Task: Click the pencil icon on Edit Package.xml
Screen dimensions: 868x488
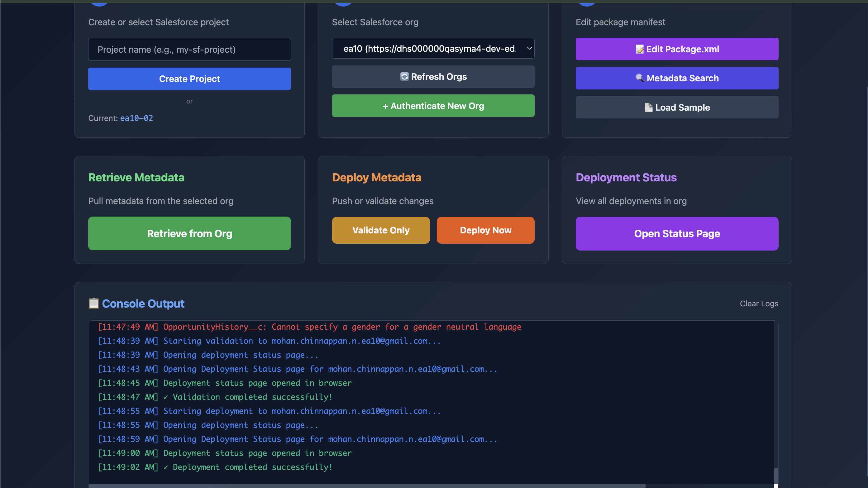Action: 639,49
